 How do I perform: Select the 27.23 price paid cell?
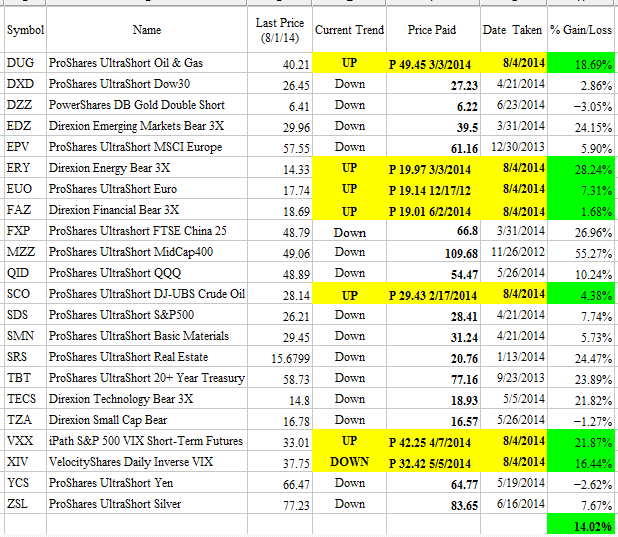tap(433, 84)
